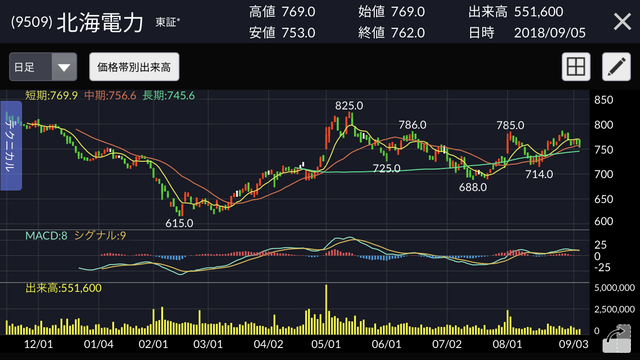
Task: Select the 825.0 peak price label
Action: coord(349,106)
